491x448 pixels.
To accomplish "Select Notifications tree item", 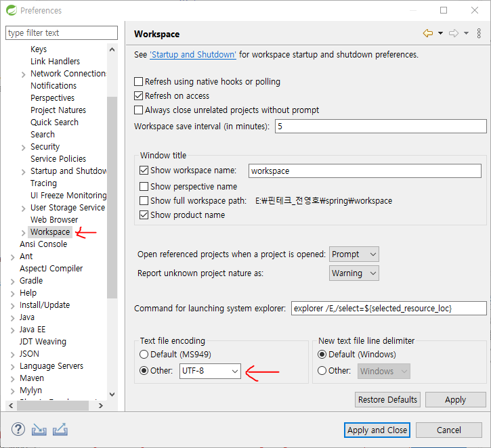I will point(54,86).
